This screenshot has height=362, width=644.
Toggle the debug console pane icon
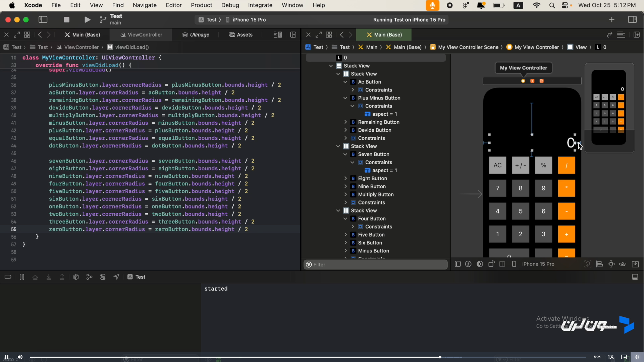coord(635,277)
